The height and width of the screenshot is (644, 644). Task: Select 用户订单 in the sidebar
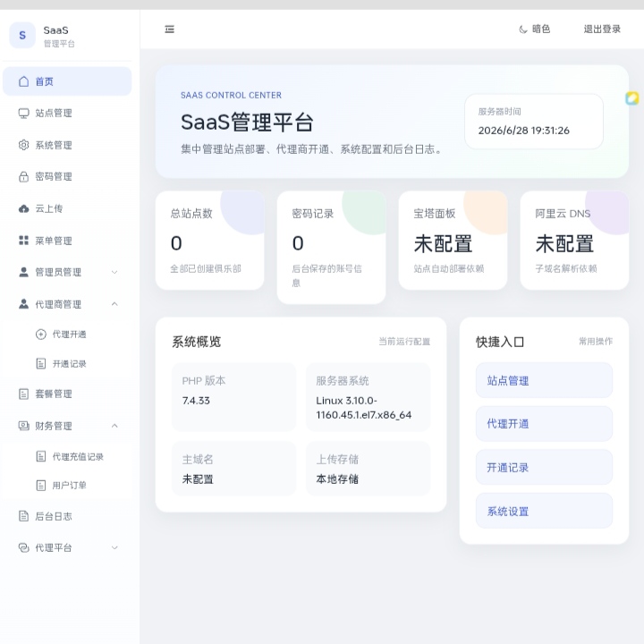pyautogui.click(x=67, y=486)
